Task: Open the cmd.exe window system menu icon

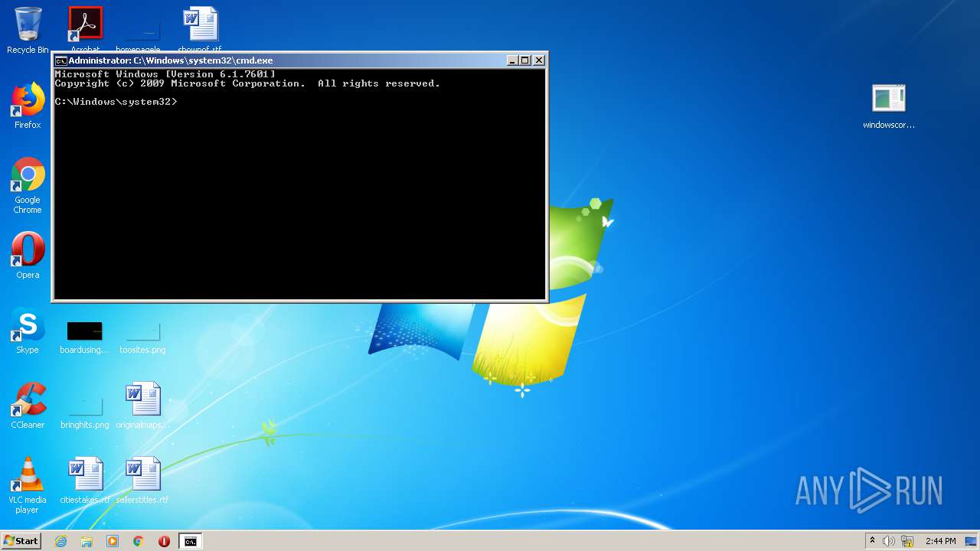Action: point(60,60)
